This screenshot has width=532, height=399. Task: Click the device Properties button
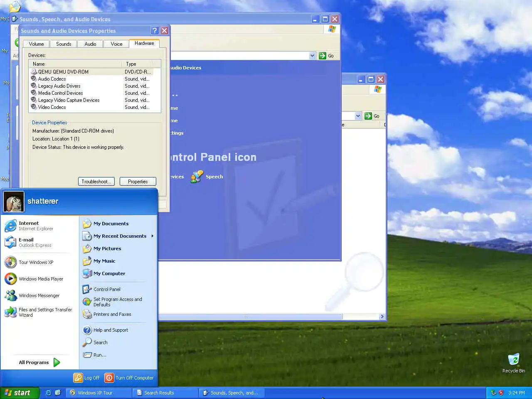[138, 182]
